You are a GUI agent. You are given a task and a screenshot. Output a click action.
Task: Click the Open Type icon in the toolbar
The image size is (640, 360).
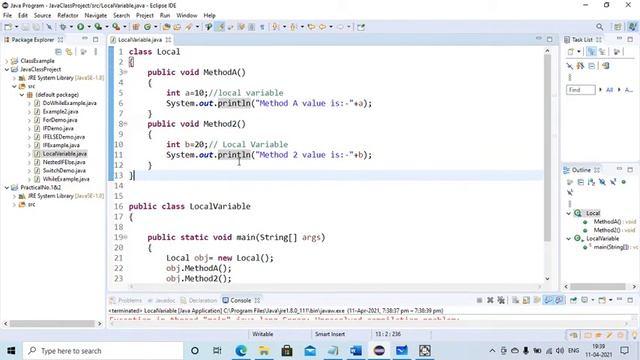166,27
